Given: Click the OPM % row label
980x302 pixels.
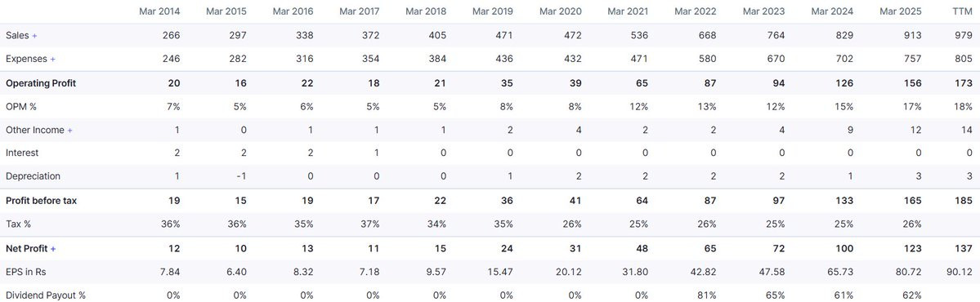Looking at the screenshot, I should coord(21,107).
